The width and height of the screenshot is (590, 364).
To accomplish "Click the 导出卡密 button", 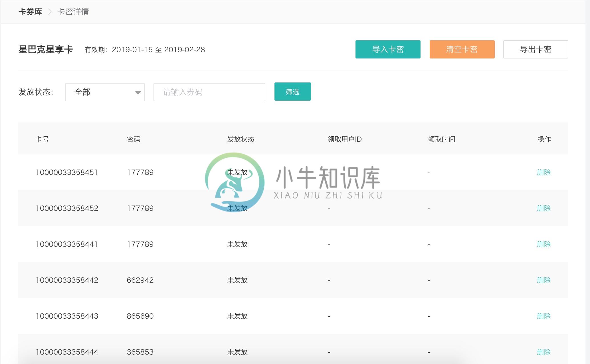I will point(536,49).
